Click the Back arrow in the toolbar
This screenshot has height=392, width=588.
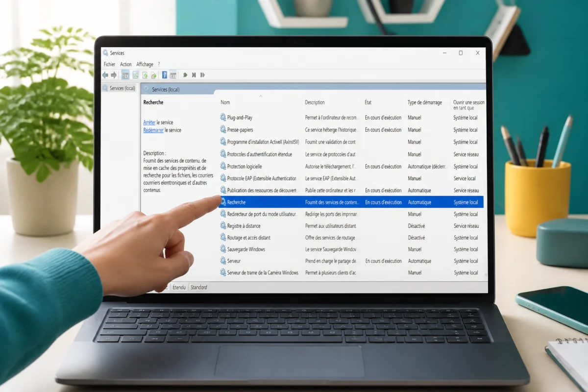105,75
